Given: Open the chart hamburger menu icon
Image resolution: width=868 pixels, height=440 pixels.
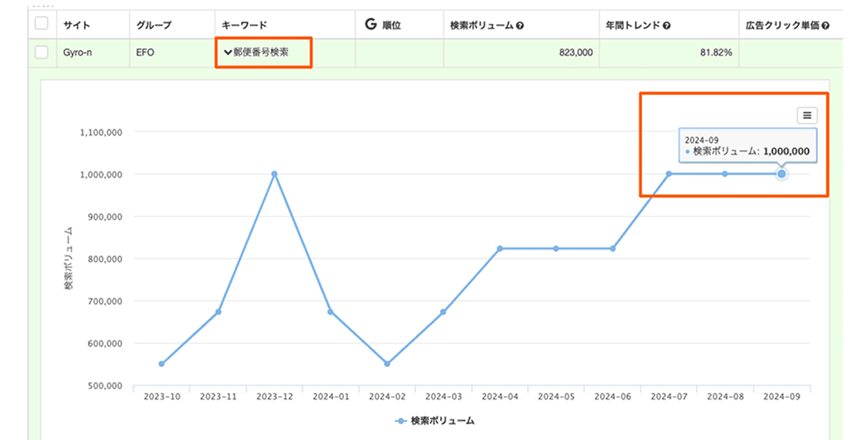Looking at the screenshot, I should click(x=807, y=116).
